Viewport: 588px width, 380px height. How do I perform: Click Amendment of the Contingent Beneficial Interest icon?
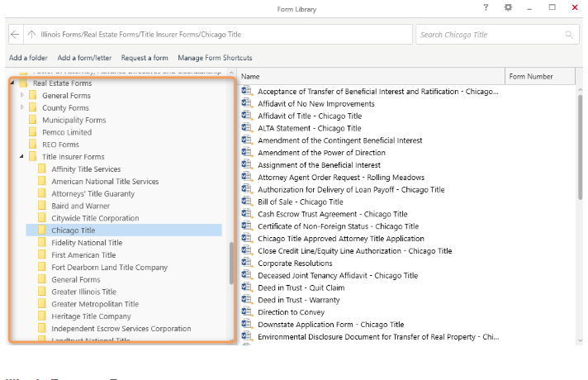[246, 140]
